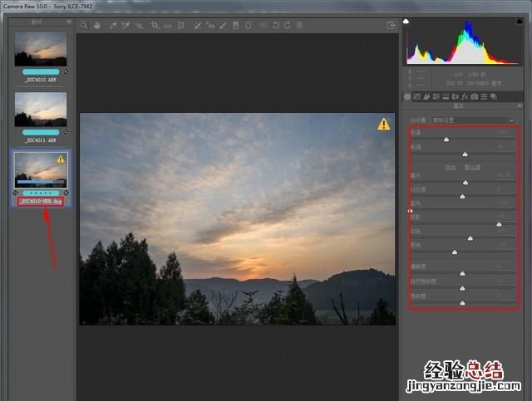Click the Whites (白色) slider handle

click(x=470, y=238)
